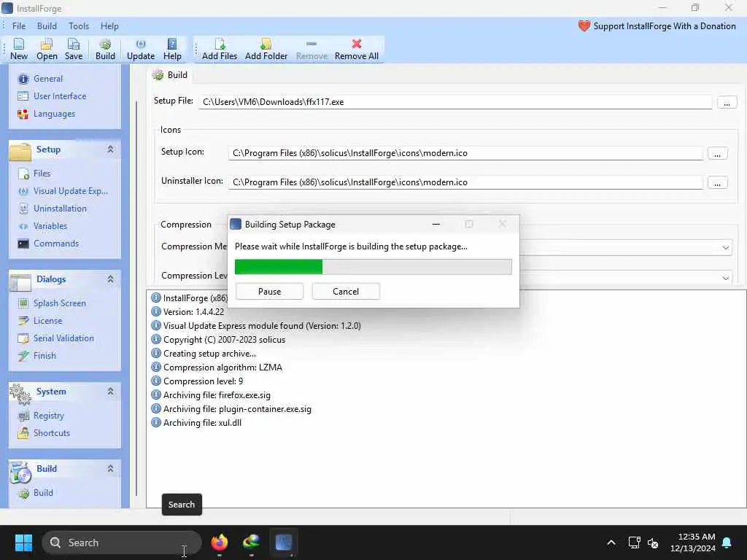Image resolution: width=747 pixels, height=560 pixels.
Task: Collapse the Setup sidebar group
Action: point(110,149)
